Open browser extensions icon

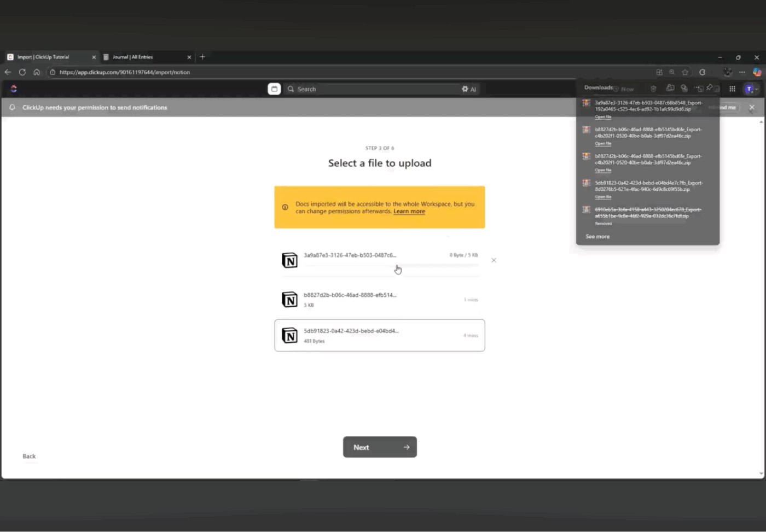click(703, 72)
